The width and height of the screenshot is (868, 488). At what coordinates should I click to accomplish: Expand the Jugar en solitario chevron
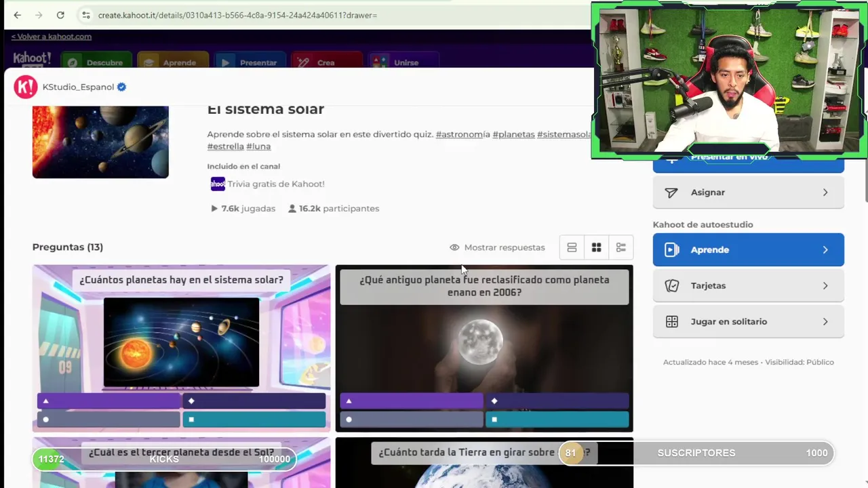click(825, 321)
